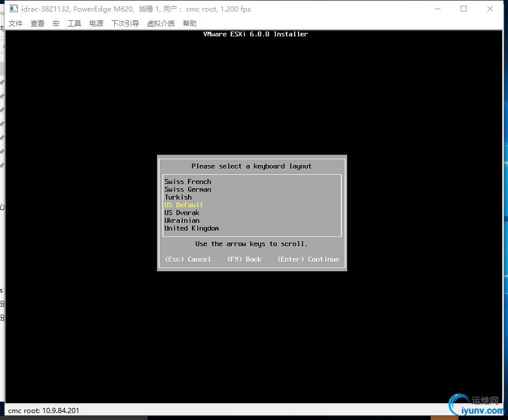The image size is (508, 420).
Task: Select US Default keyboard layout
Action: (x=252, y=205)
